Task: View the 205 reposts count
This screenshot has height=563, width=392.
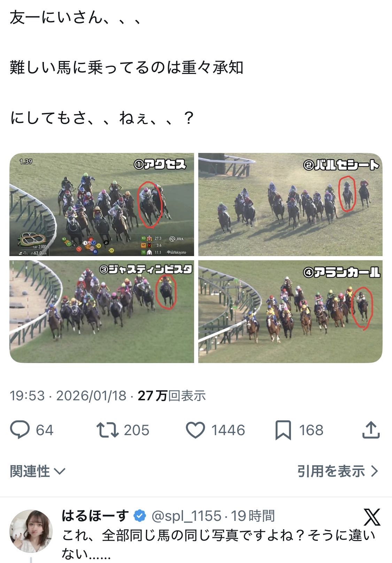Action: (137, 430)
